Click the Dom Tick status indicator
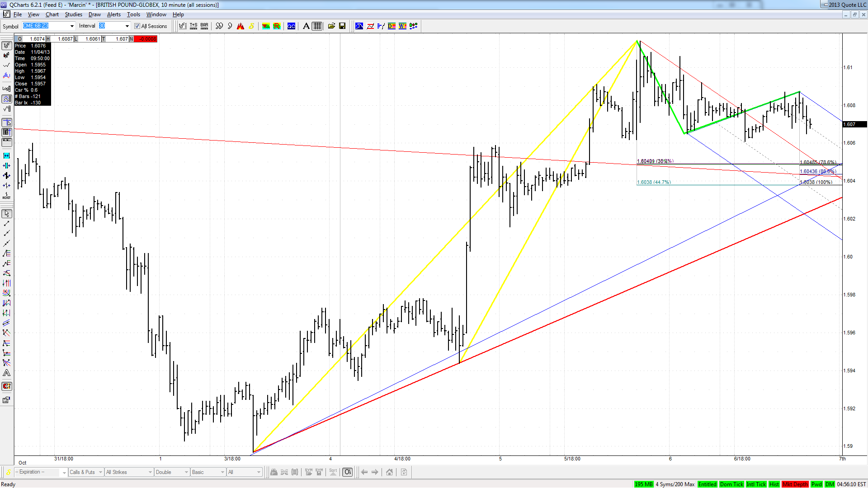Image resolution: width=868 pixels, height=488 pixels. tap(731, 484)
